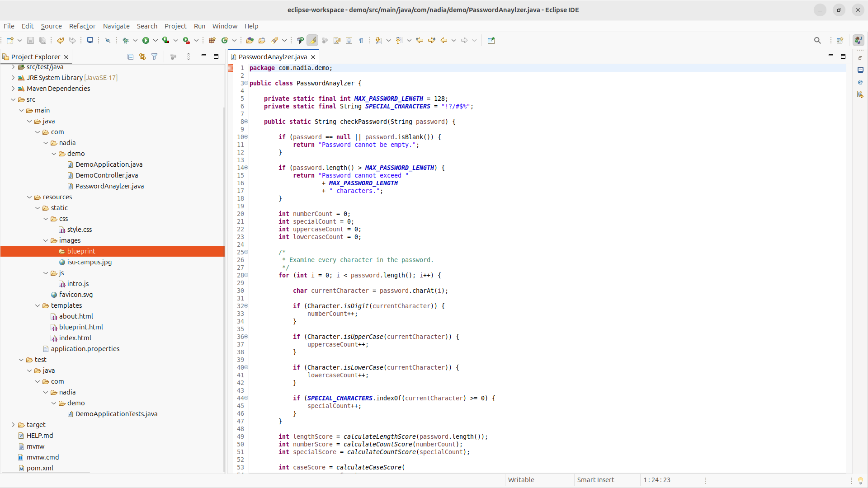Toggle Link with Editor in Project Explorer
This screenshot has height=488, width=868.
click(142, 57)
